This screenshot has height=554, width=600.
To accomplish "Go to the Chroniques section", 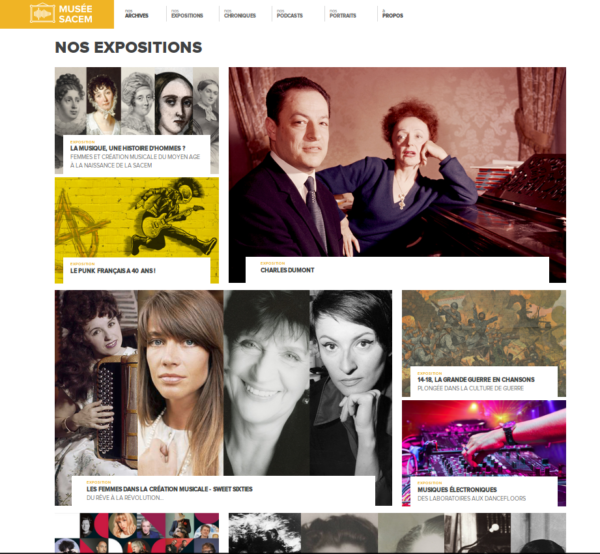I will pos(240,14).
